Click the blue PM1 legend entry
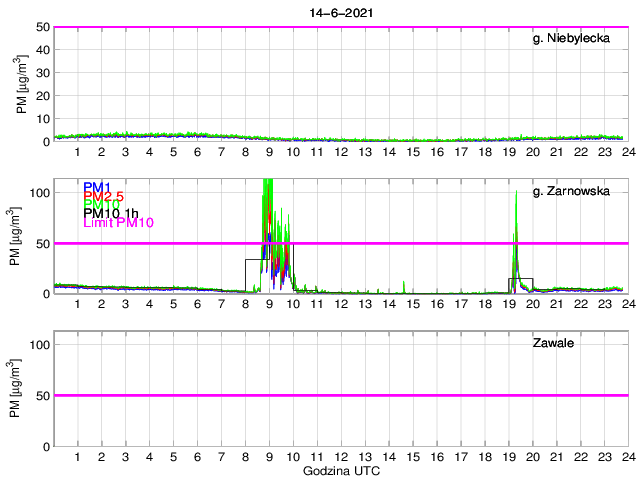This screenshot has height=480, width=640. [97, 187]
